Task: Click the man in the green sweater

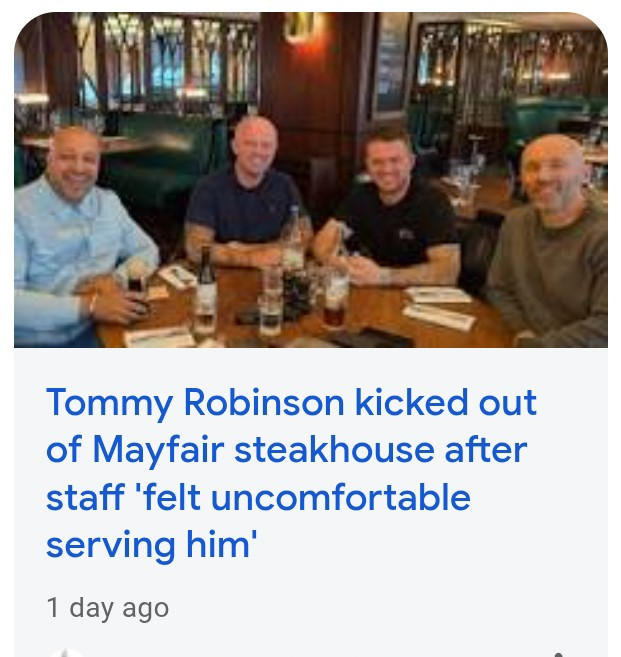Action: [553, 239]
